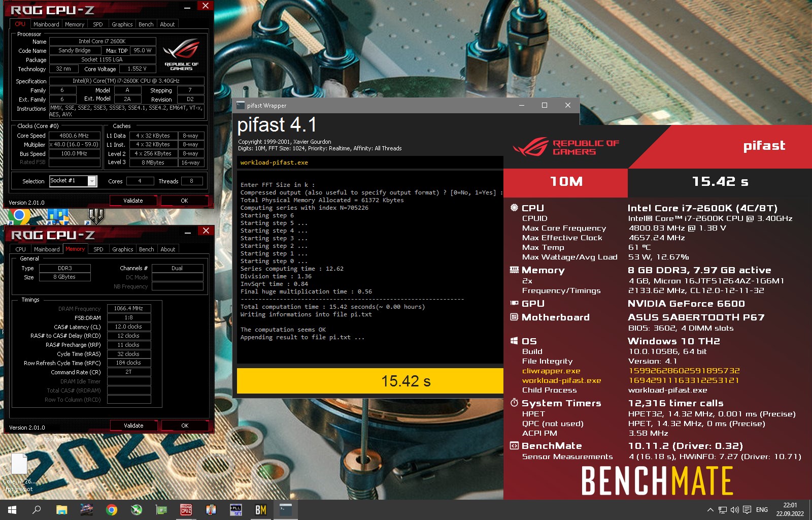812x520 pixels.
Task: Click the Windows OS icon in BenchMate panel
Action: tap(514, 341)
